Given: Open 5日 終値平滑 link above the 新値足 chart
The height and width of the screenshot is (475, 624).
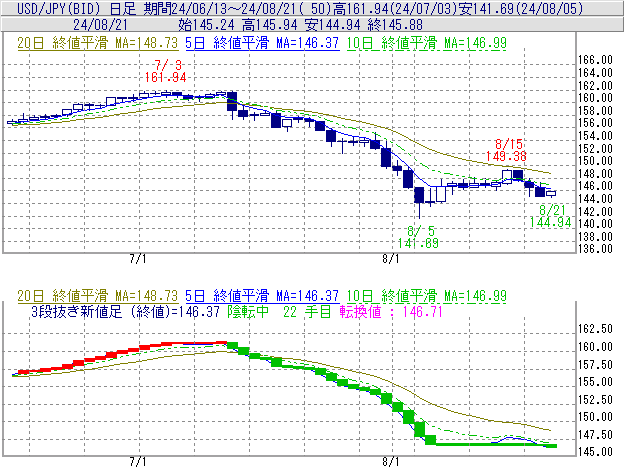Looking at the screenshot, I should coord(262,296).
